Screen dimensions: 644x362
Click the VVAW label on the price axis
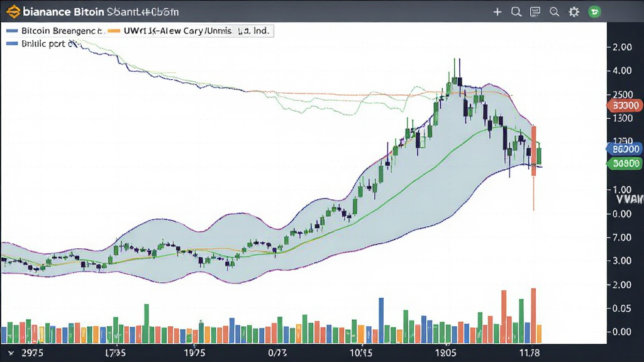click(630, 200)
